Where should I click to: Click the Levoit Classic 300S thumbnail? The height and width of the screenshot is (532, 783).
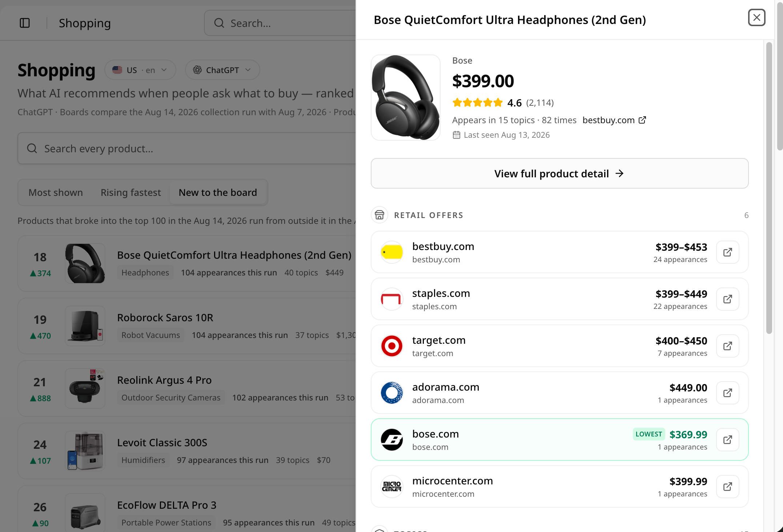[85, 451]
